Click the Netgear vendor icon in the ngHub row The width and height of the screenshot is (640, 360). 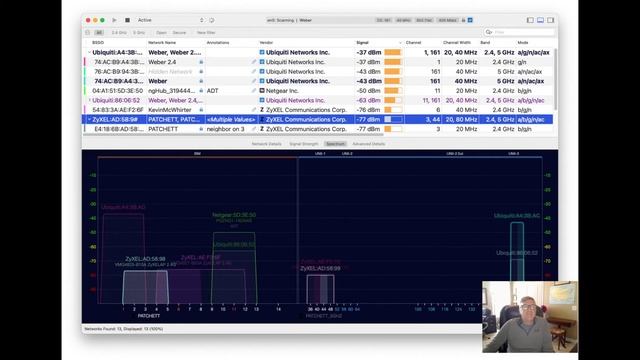[262, 91]
